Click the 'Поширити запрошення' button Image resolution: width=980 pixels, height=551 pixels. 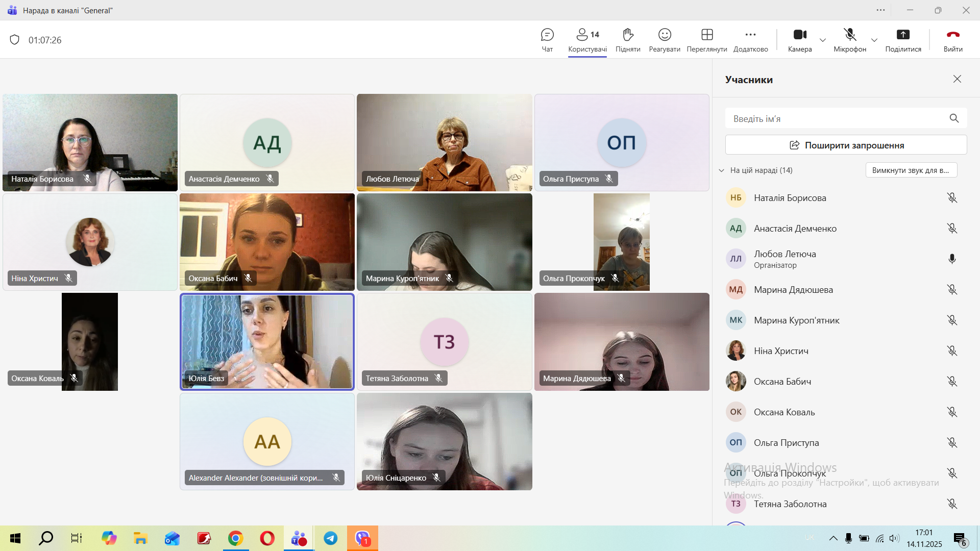(846, 145)
